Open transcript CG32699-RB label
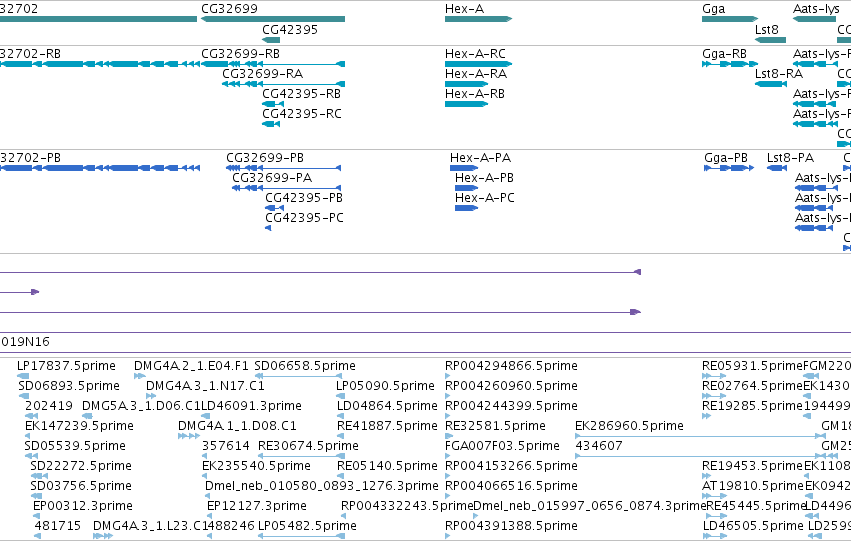Screen dimensions: 851x541 [240, 54]
